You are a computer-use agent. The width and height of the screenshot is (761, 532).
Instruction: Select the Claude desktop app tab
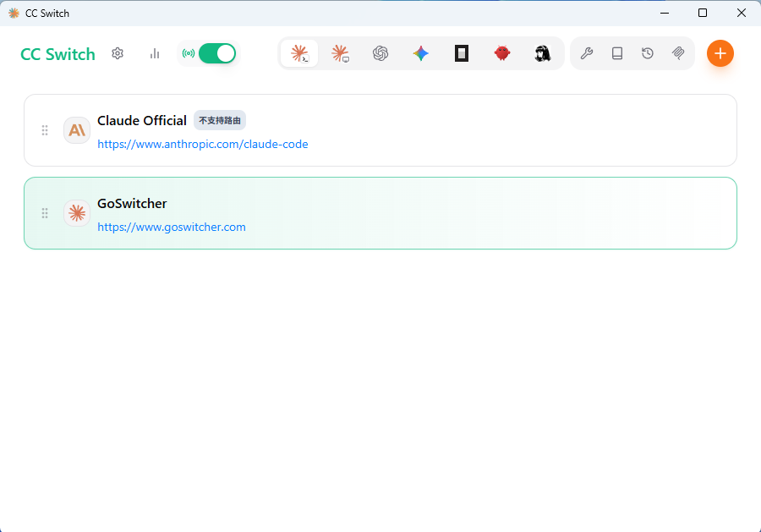340,53
